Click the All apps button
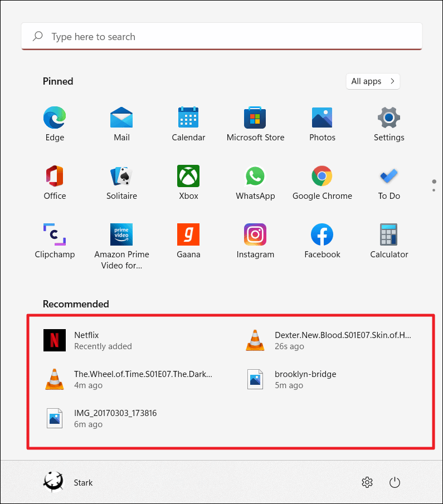 pyautogui.click(x=373, y=81)
